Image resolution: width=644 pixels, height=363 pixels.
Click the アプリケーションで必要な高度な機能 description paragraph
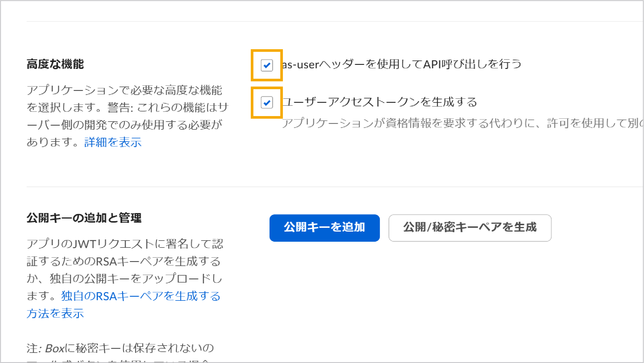click(128, 116)
